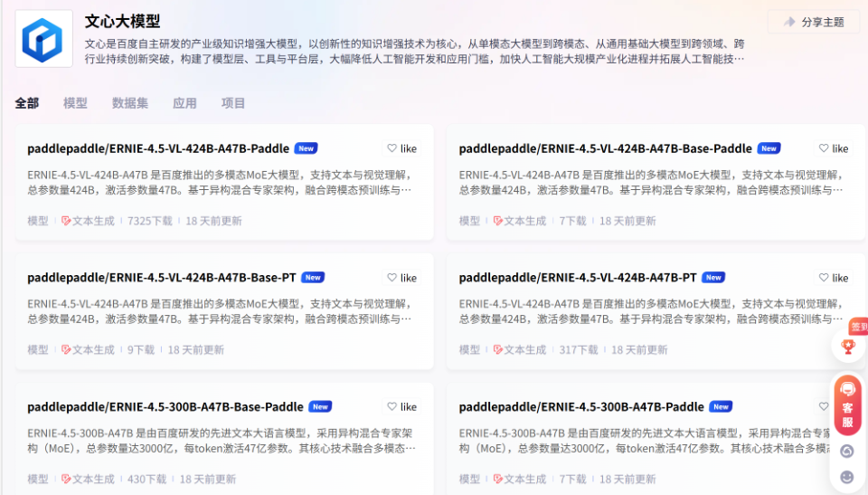Click the 317下载 download count
868x495 pixels.
(579, 350)
